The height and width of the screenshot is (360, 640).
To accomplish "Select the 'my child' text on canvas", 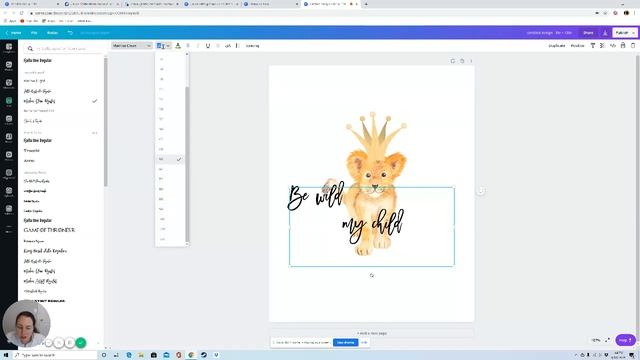I will [373, 225].
